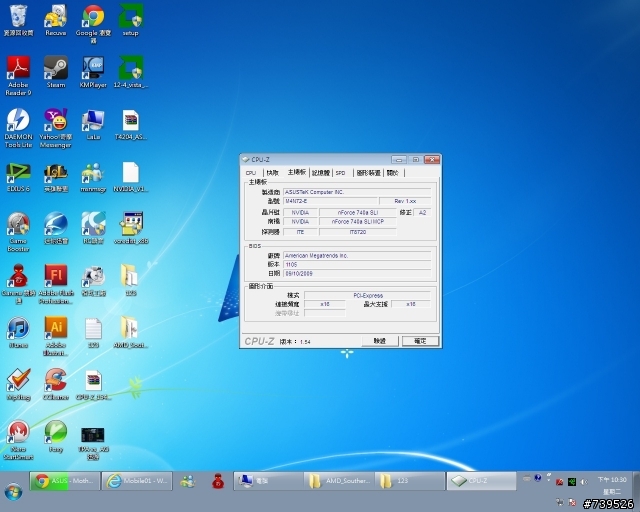This screenshot has height=512, width=640.
Task: Open the AMD_Souther folder taskbar button
Action: [340, 481]
